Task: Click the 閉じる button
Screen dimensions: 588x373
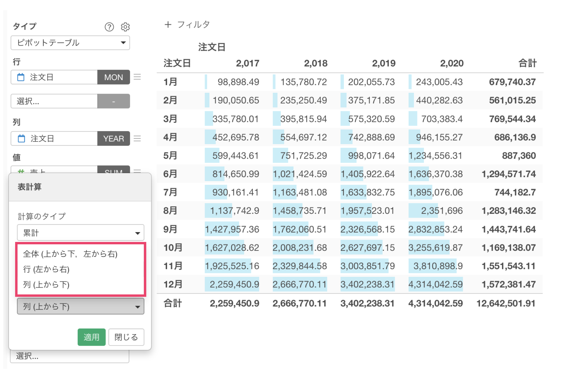Action: click(126, 337)
